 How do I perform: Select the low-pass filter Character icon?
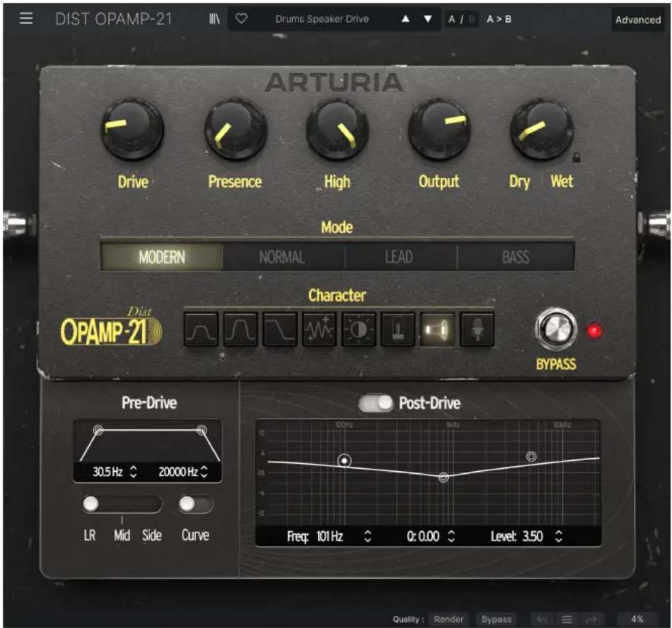[x=280, y=330]
